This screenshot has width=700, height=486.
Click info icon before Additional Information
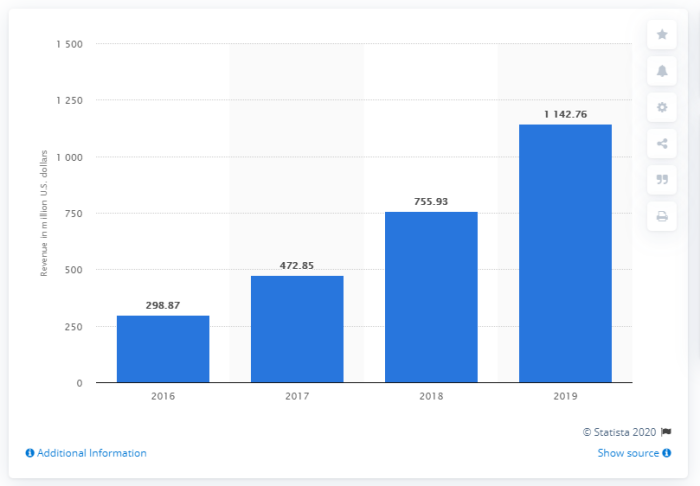tap(30, 453)
